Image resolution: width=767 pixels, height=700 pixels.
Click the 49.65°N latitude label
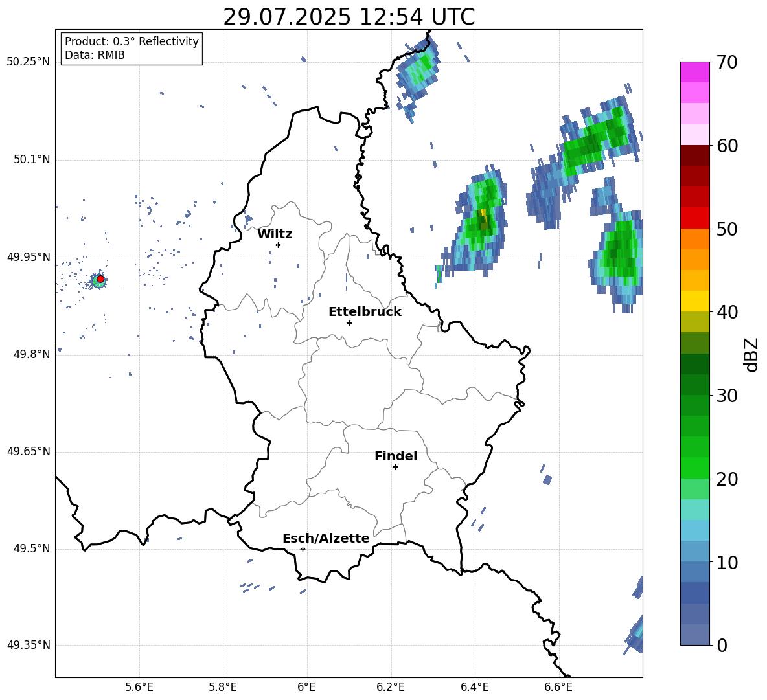(x=28, y=451)
